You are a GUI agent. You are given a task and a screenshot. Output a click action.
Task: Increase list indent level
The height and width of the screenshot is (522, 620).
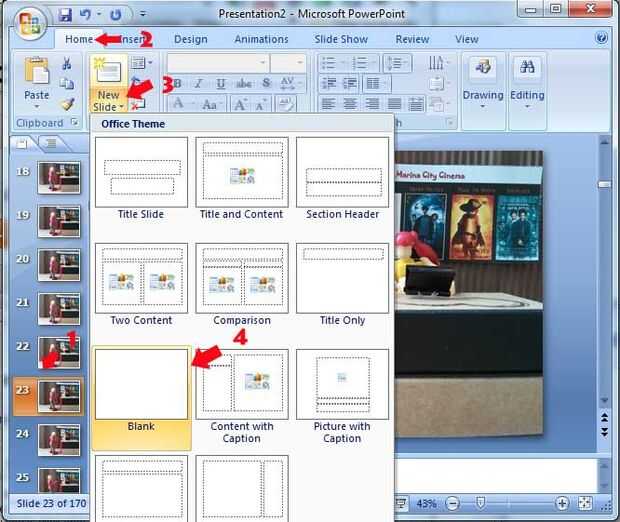(350, 83)
